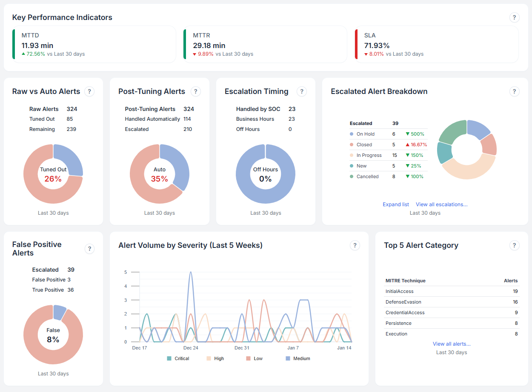Viewport: 532px width, 392px height.
Task: Open help icon for Raw vs Auto Alerts
Action: tap(89, 91)
